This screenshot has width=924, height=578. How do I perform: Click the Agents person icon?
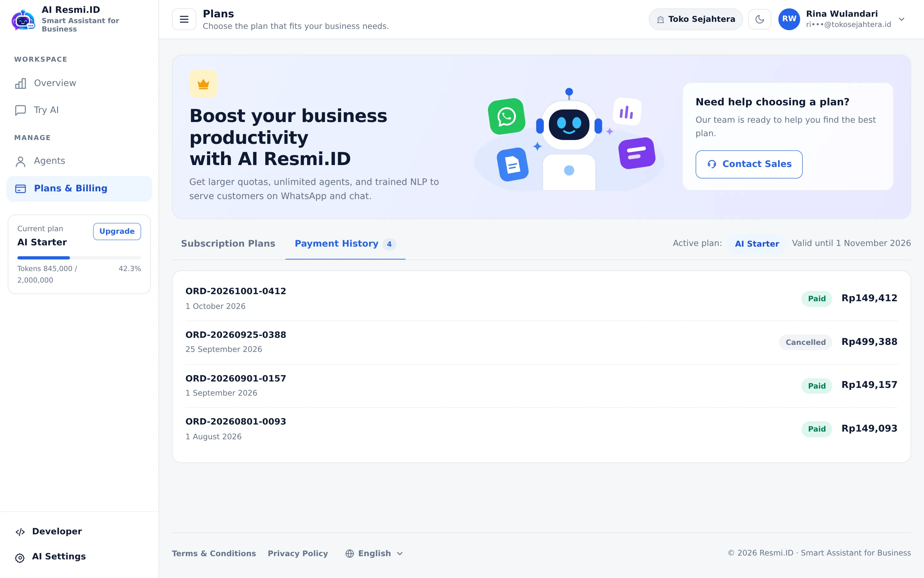coord(21,162)
